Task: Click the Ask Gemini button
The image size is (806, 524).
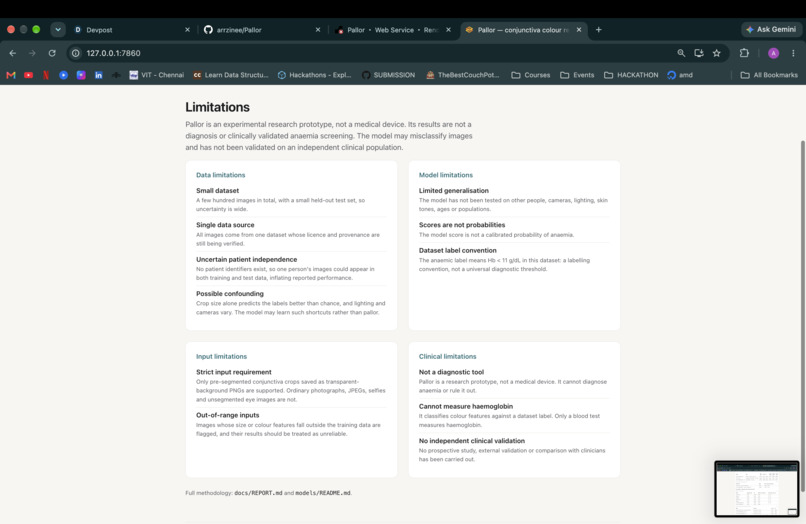Action: pos(771,30)
